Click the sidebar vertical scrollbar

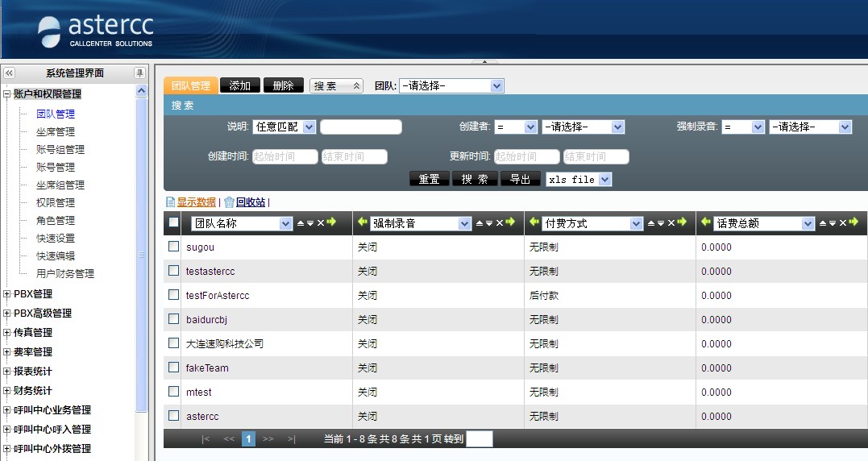click(x=142, y=254)
